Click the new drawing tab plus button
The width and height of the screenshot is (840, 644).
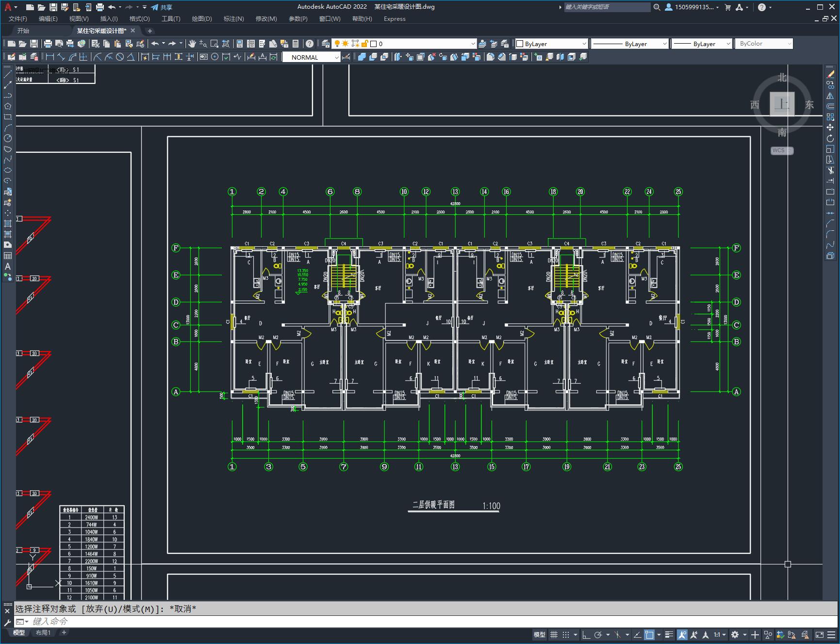[149, 31]
